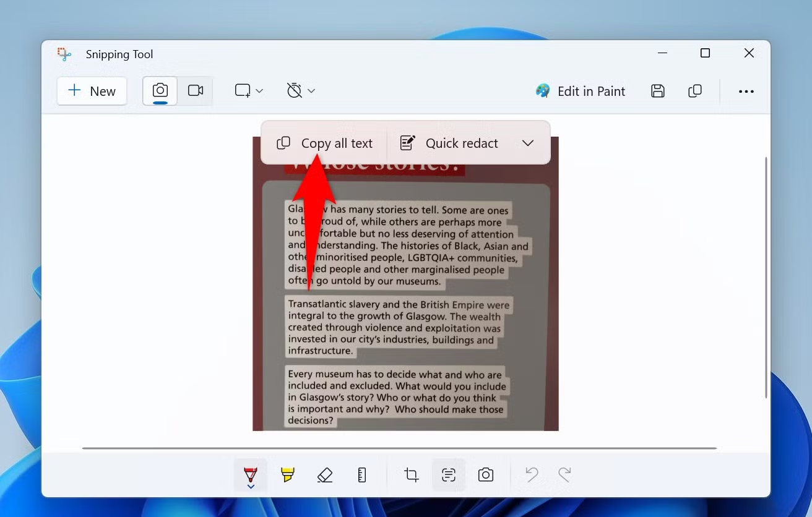Screen dimensions: 812x517
Task: Save the snip with the floppy disk icon
Action: [658, 91]
